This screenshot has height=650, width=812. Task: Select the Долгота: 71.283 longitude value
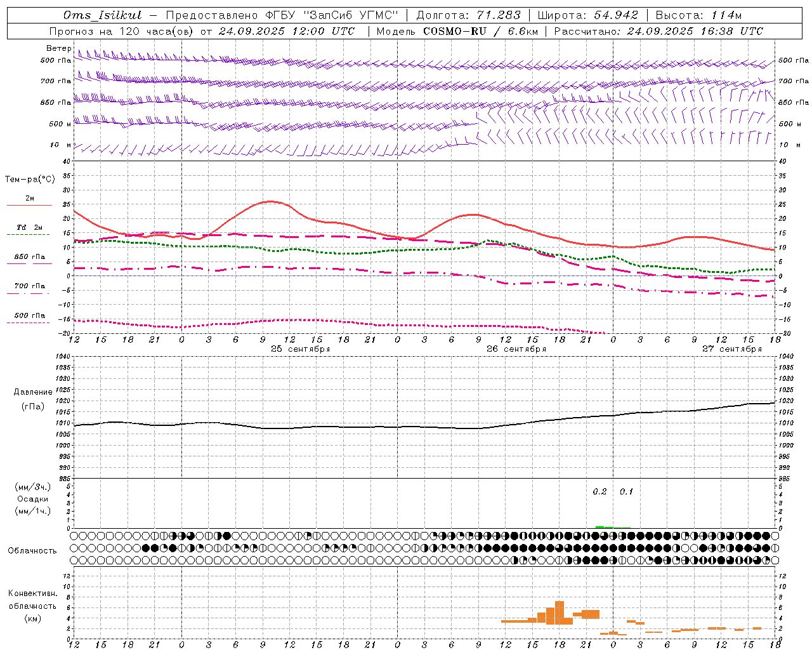[x=468, y=15]
